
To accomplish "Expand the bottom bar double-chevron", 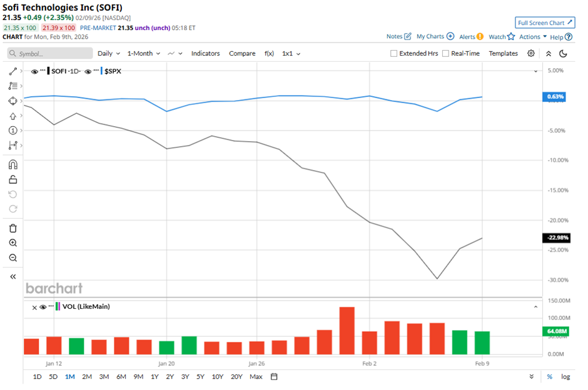I will 531,376.
